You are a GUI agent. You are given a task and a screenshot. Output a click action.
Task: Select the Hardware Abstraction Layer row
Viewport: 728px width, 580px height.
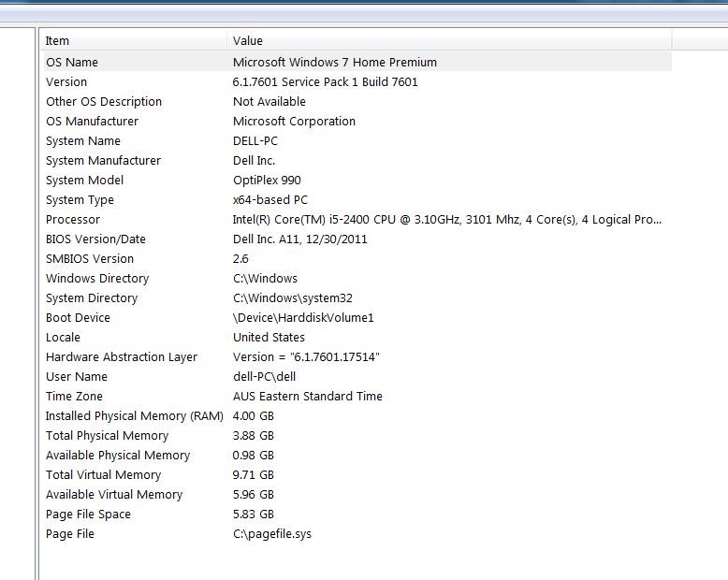coord(357,356)
